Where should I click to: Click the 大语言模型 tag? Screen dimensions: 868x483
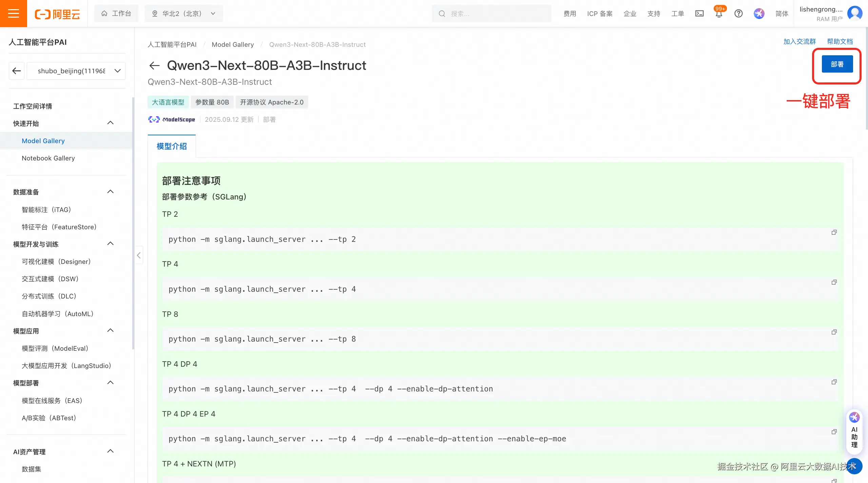(168, 102)
